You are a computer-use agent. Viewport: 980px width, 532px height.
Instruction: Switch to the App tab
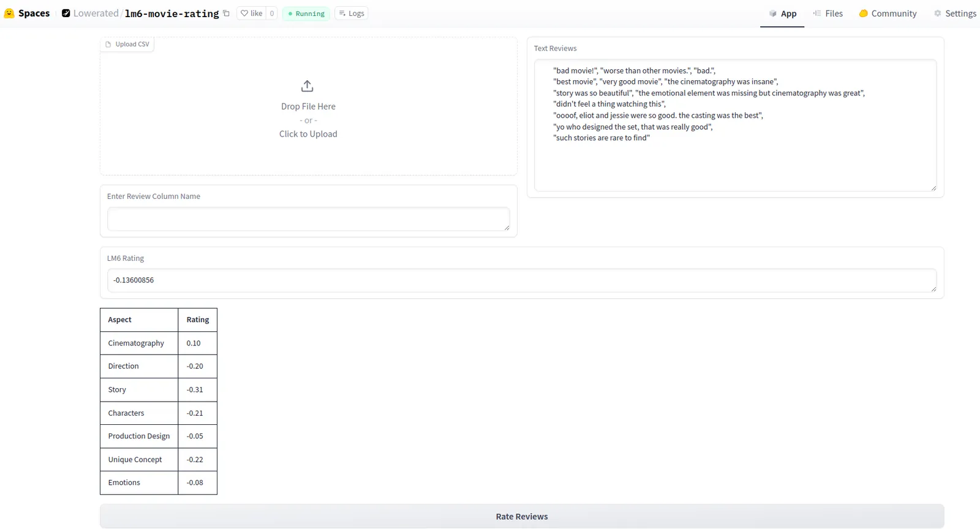click(x=782, y=13)
